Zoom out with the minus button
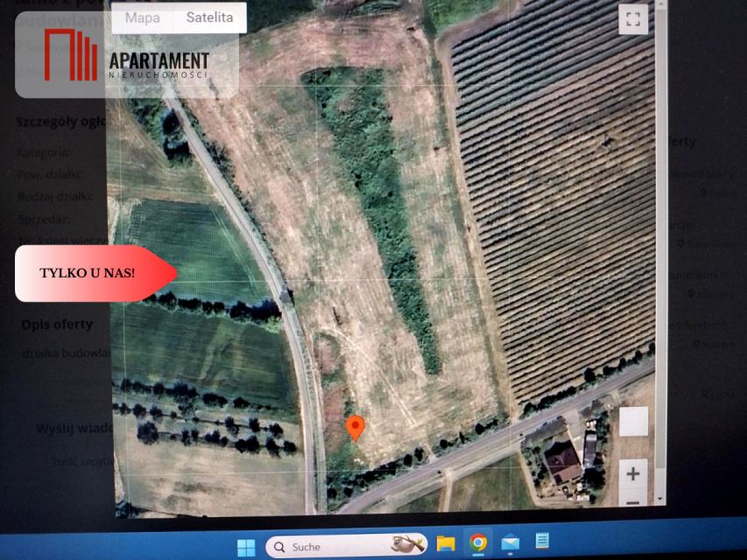This screenshot has height=560, width=747. (633, 501)
